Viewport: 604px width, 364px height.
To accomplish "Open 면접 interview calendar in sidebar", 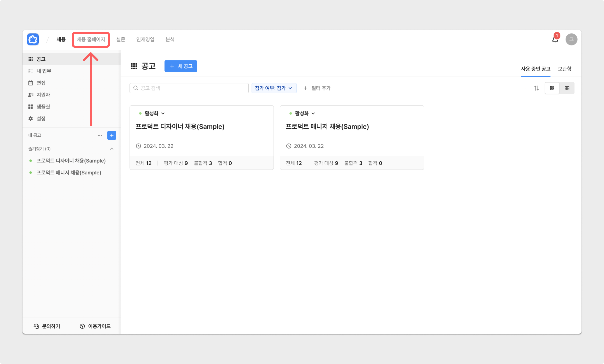I will point(41,83).
